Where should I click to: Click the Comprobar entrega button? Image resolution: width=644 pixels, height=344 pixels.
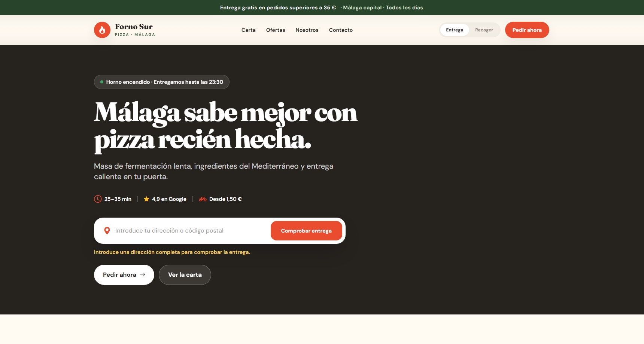click(x=306, y=231)
